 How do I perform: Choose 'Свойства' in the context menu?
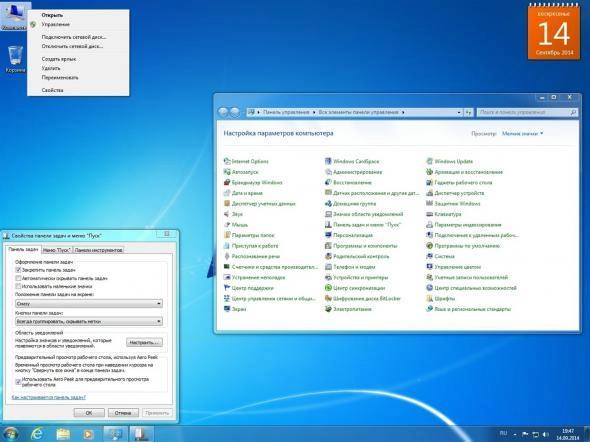pos(79,90)
